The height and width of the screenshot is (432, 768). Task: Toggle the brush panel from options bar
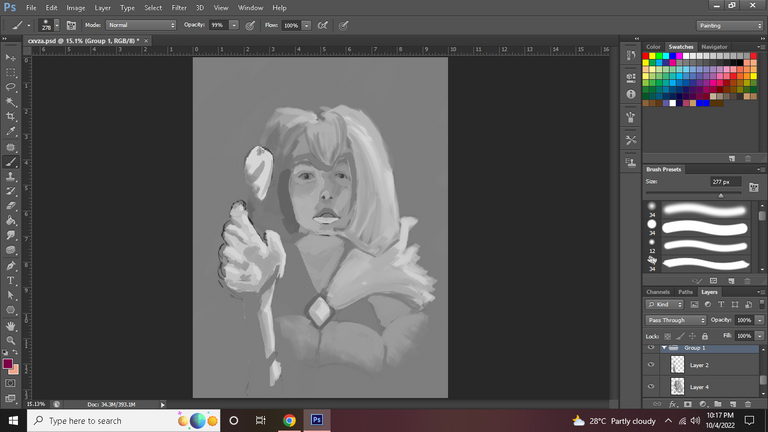(x=71, y=25)
